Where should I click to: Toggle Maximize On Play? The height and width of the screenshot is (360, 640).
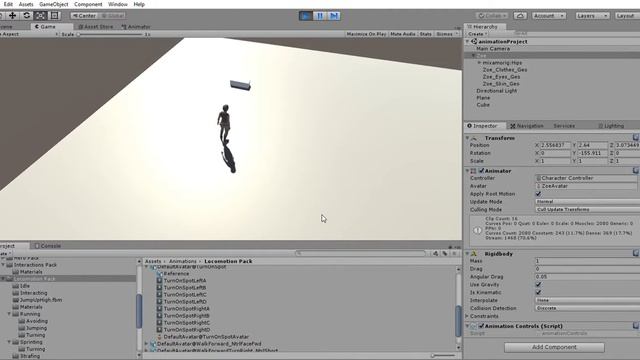pos(366,34)
